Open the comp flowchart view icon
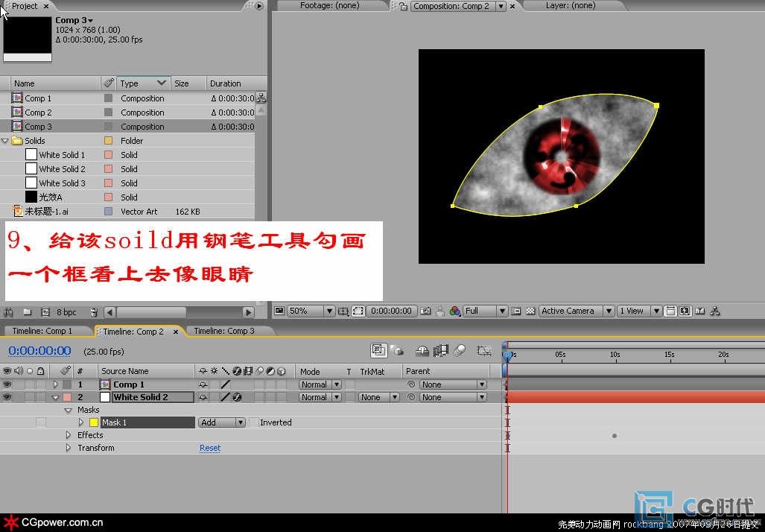 [715, 311]
